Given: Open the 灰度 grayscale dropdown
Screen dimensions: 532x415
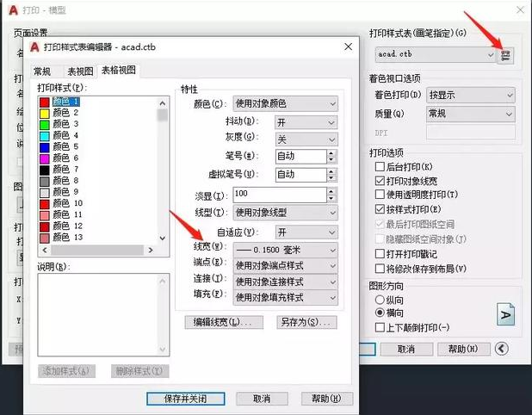Looking at the screenshot, I should (306, 139).
